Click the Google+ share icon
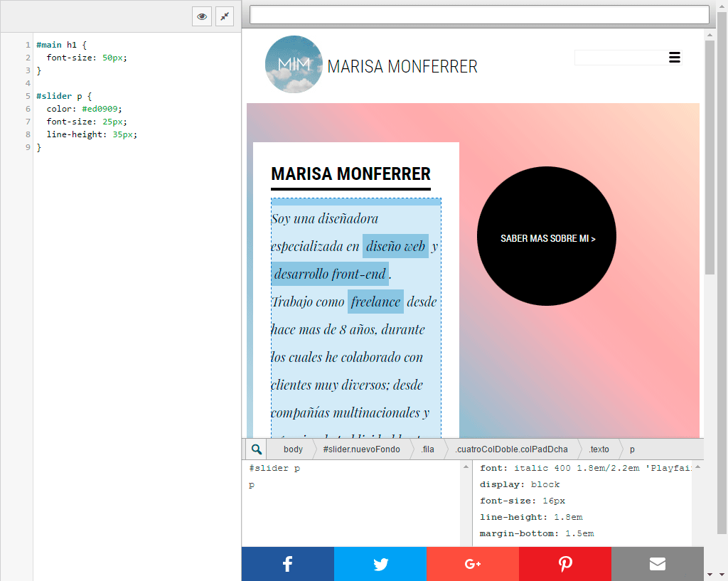This screenshot has width=728, height=581. point(472,563)
